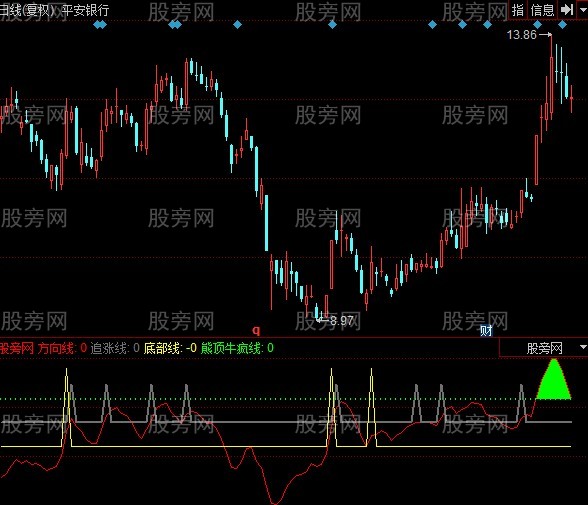Select the blue diamond marker below 信息 button
The height and width of the screenshot is (505, 588).
(x=537, y=25)
